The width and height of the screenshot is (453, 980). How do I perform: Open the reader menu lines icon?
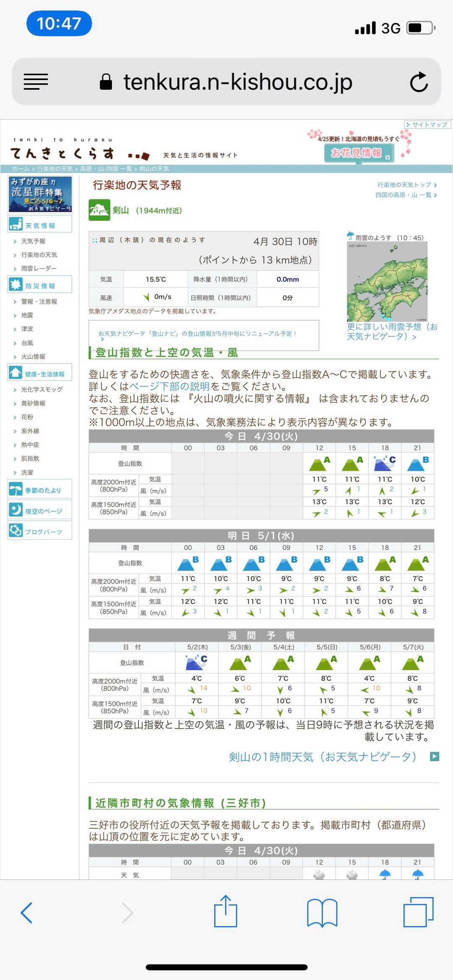click(x=36, y=82)
